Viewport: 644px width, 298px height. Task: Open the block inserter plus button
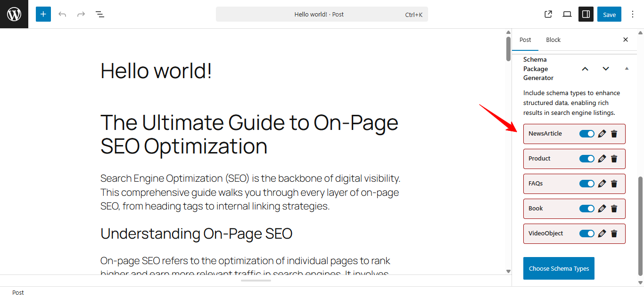coord(43,14)
